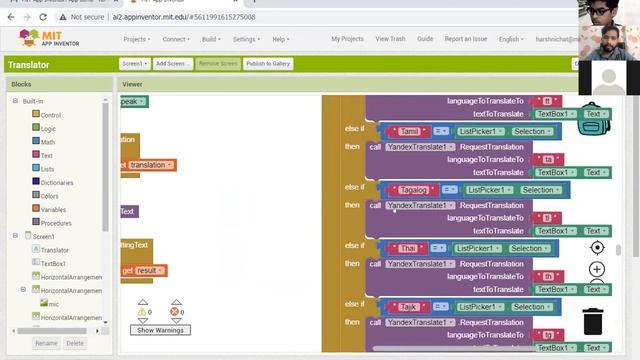Open the Projects menu
The width and height of the screenshot is (640, 360).
(x=137, y=39)
